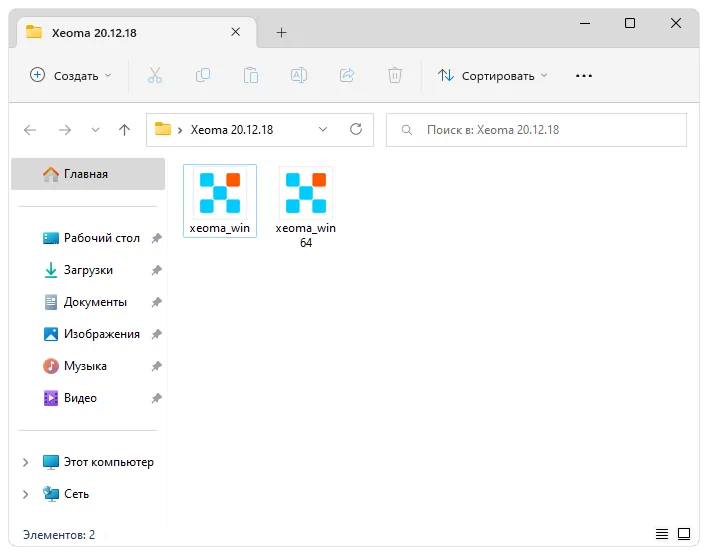Viewport: 707px width, 556px height.
Task: Click the pin icon next to Загрузки
Action: click(156, 270)
